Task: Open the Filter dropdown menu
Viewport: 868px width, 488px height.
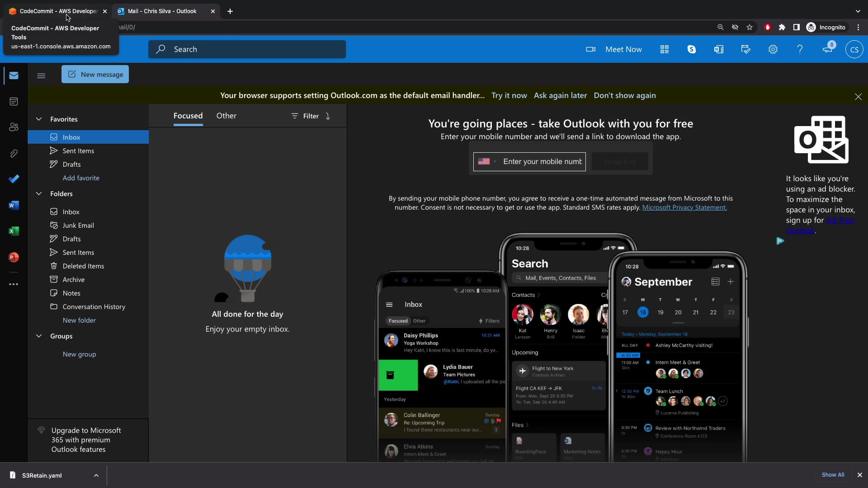Action: point(305,116)
